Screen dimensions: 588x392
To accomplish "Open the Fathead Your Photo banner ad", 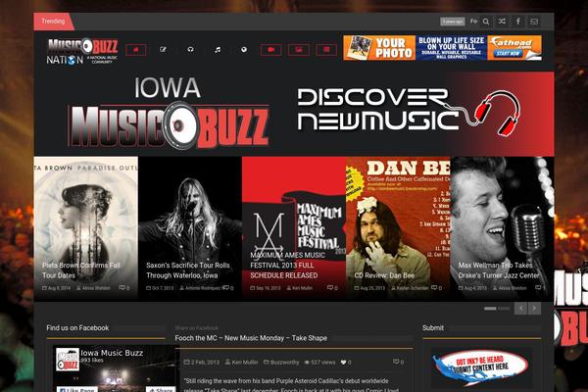I will coord(443,48).
